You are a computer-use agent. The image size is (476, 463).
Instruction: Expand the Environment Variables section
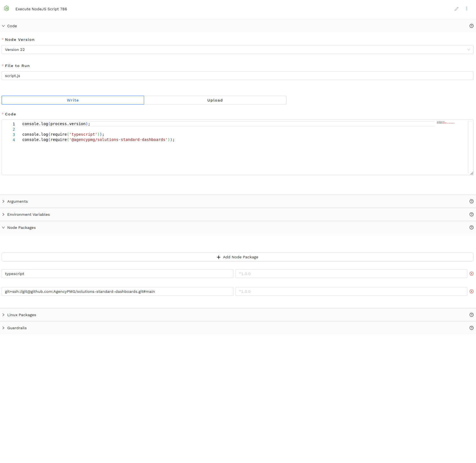pyautogui.click(x=28, y=214)
